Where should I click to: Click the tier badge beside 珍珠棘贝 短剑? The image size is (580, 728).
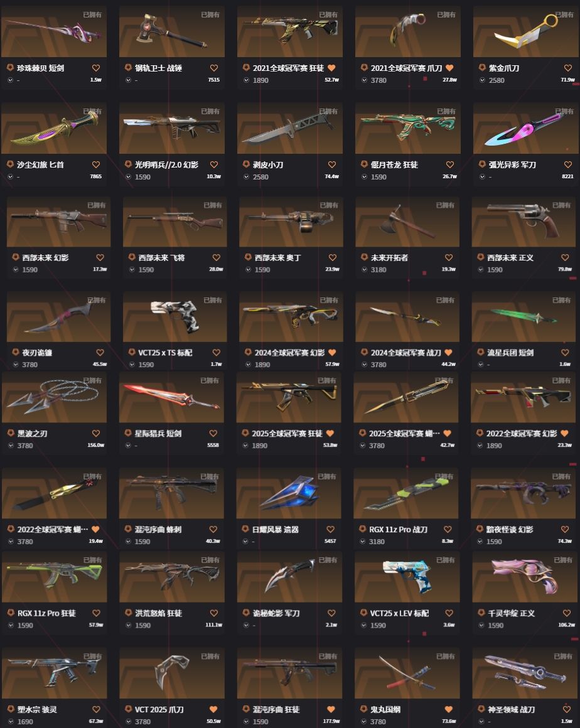pyautogui.click(x=10, y=68)
